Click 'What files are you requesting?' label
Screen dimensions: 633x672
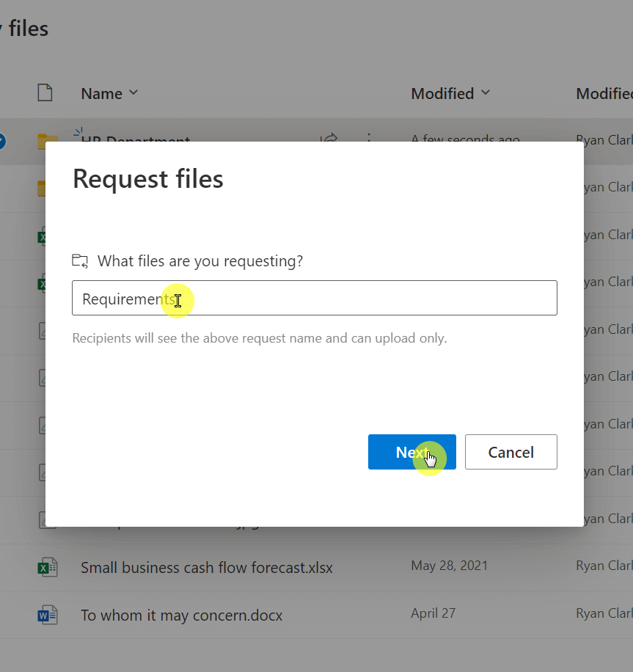pyautogui.click(x=200, y=261)
